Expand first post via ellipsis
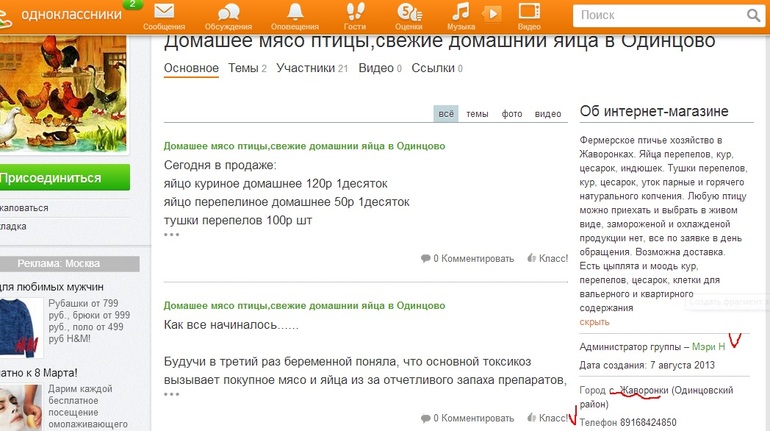770x431 pixels. (x=172, y=235)
